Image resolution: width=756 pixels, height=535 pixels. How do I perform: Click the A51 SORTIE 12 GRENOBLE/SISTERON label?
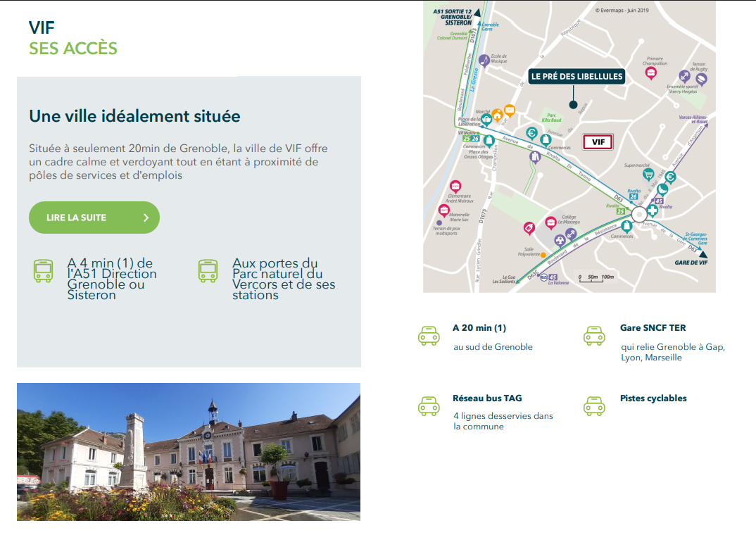coord(452,17)
